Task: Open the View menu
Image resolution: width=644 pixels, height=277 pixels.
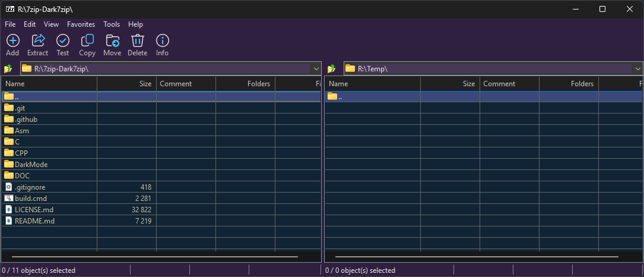Action: point(51,24)
